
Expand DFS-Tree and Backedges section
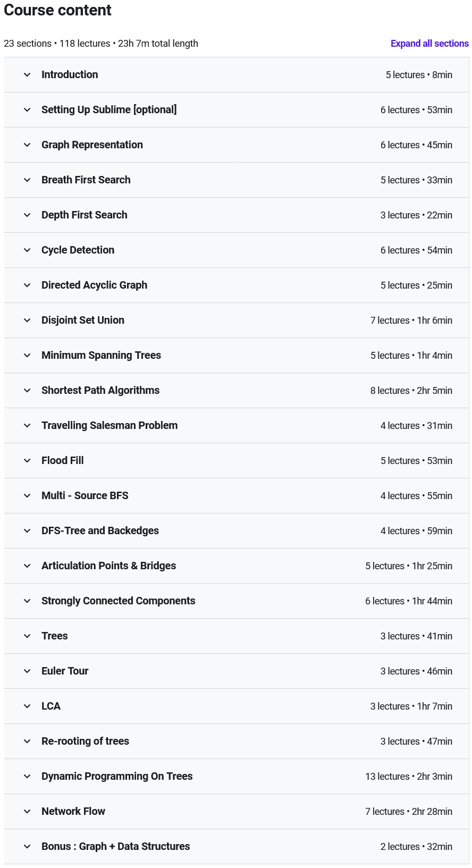(x=100, y=531)
